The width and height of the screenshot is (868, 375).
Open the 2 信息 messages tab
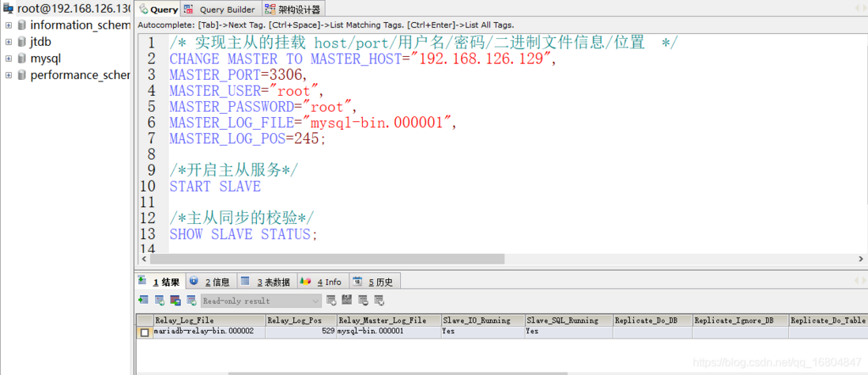click(211, 282)
